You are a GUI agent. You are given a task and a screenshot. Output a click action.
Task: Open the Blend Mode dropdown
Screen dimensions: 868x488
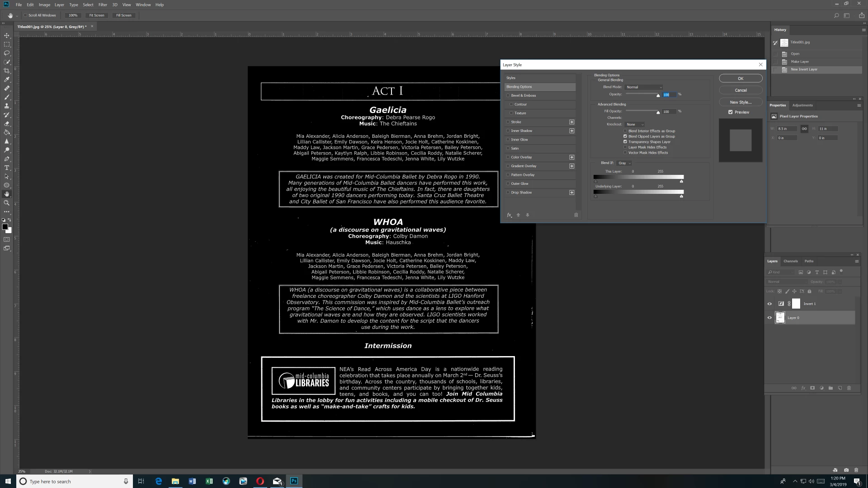click(x=644, y=87)
